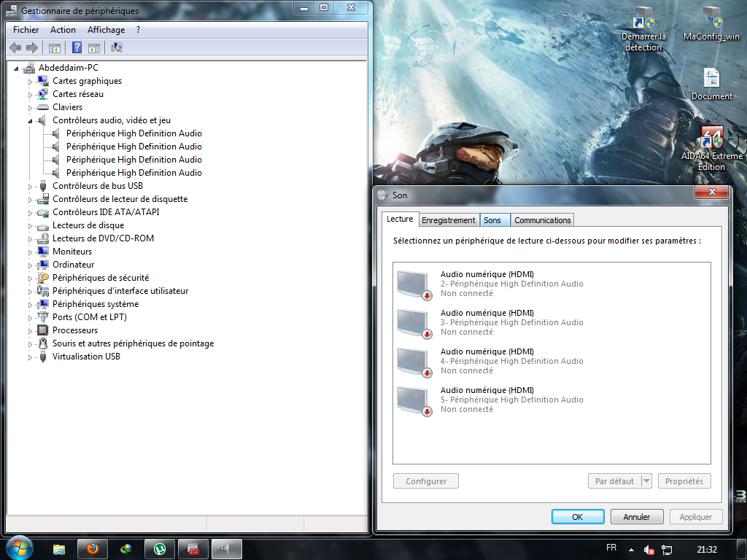
Task: Open the Help toolbar icon with question mark
Action: (77, 47)
